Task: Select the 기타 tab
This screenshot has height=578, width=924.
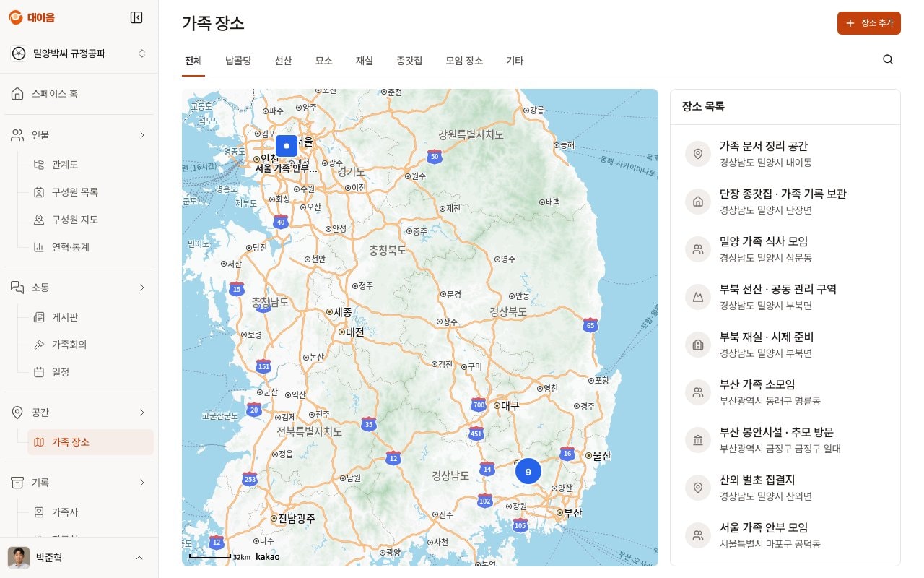Action: click(x=515, y=61)
